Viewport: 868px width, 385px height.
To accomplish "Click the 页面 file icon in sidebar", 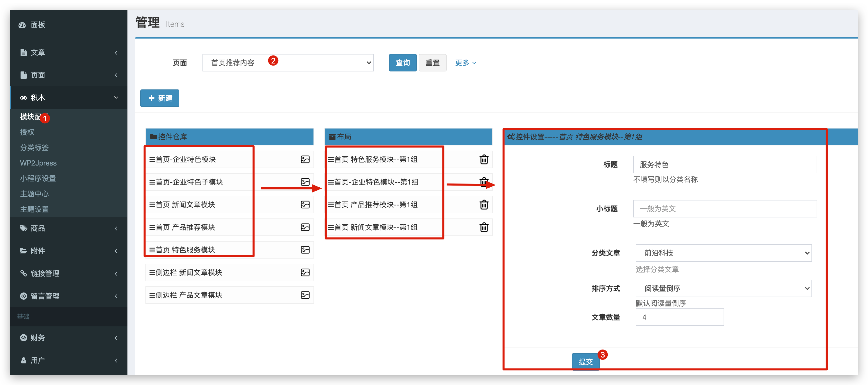I will click(x=23, y=75).
